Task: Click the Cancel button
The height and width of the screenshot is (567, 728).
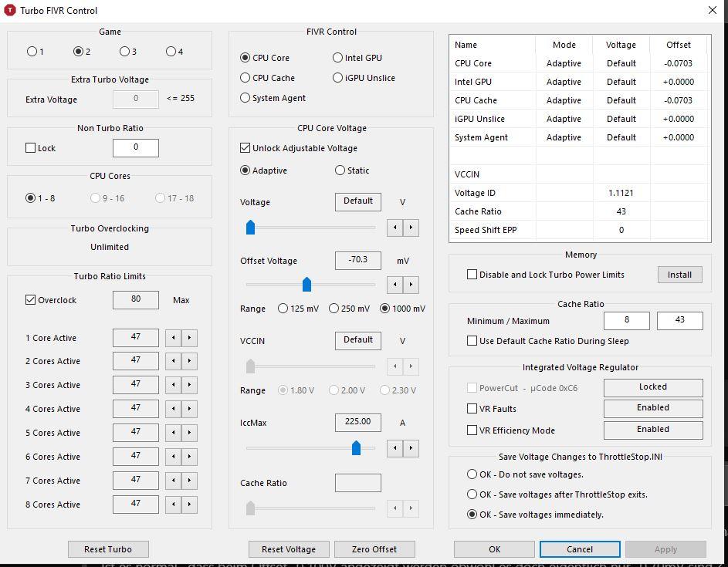Action: (x=580, y=549)
